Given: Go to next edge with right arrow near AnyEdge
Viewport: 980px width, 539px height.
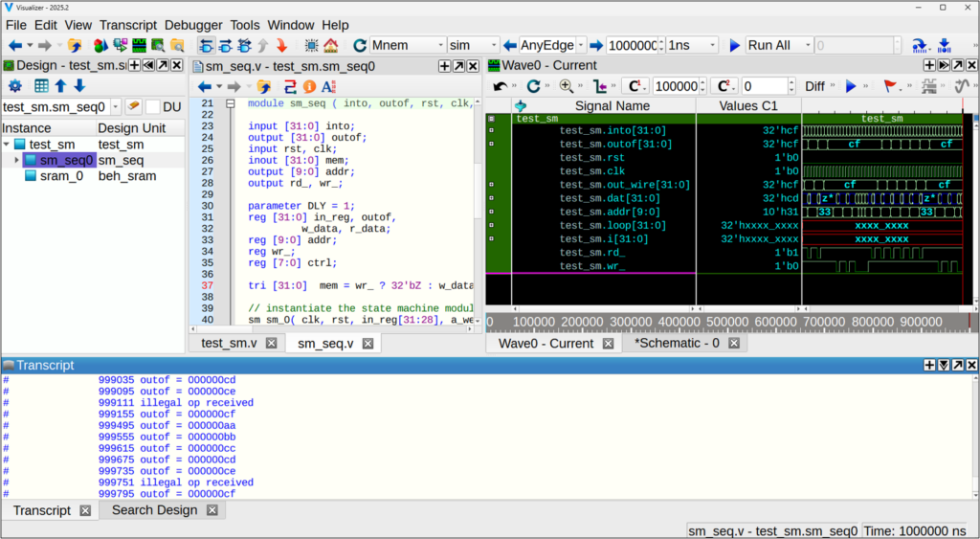Looking at the screenshot, I should tap(596, 45).
